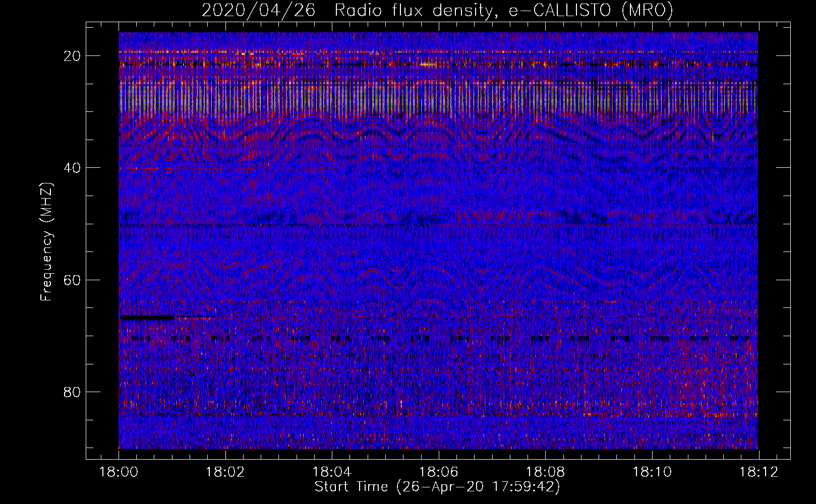Click the 18:06 time tick label
Screen dimensions: 816x504
click(x=438, y=472)
